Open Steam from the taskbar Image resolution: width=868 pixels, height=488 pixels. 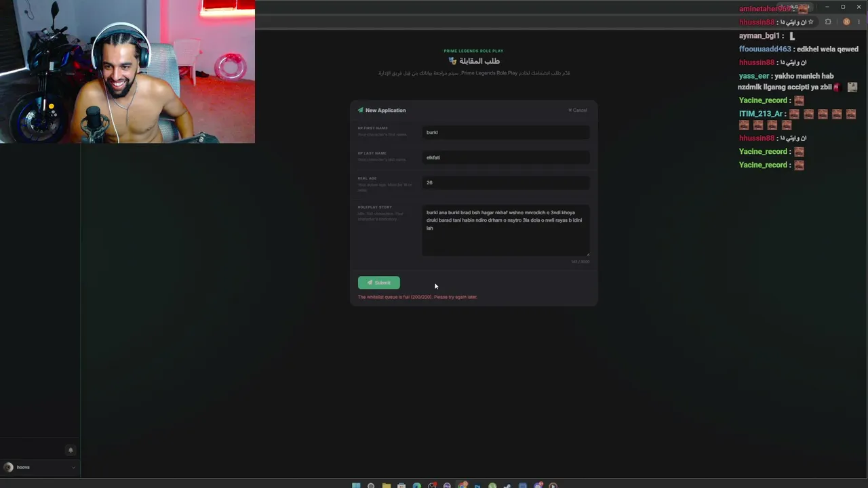point(507,485)
